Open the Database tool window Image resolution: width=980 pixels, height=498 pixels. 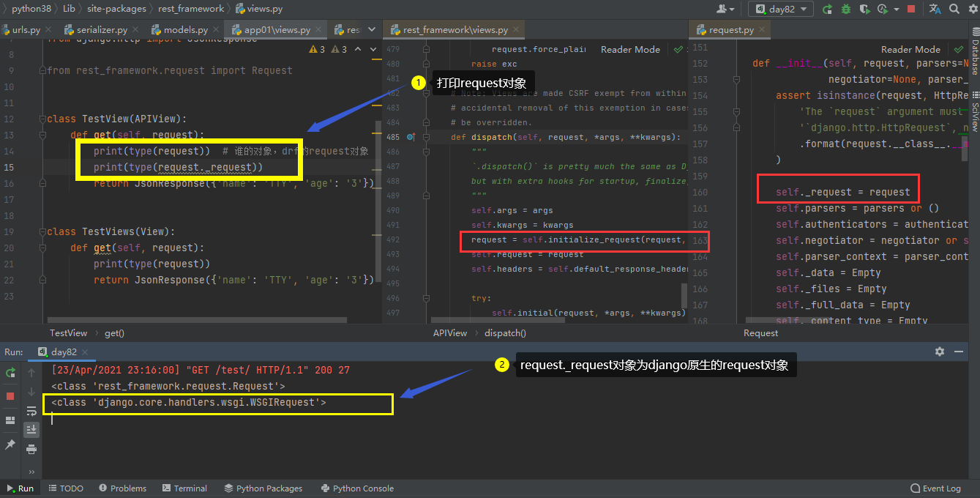coord(974,52)
